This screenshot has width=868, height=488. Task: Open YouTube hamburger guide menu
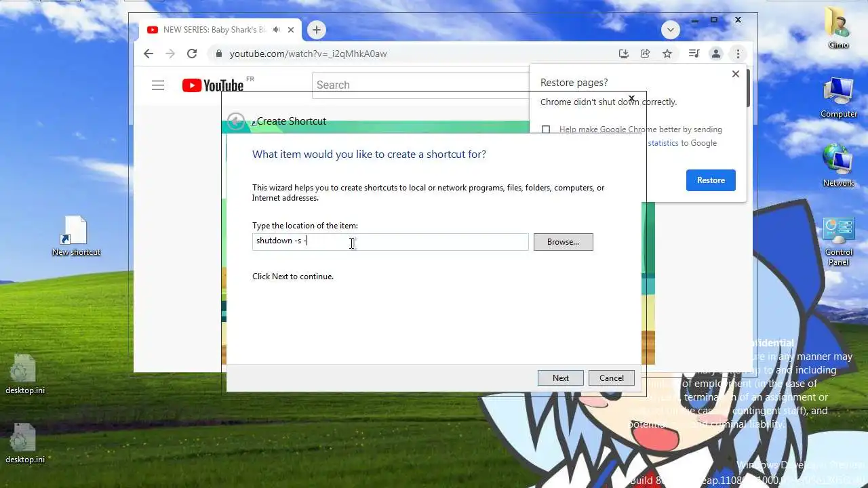click(158, 85)
